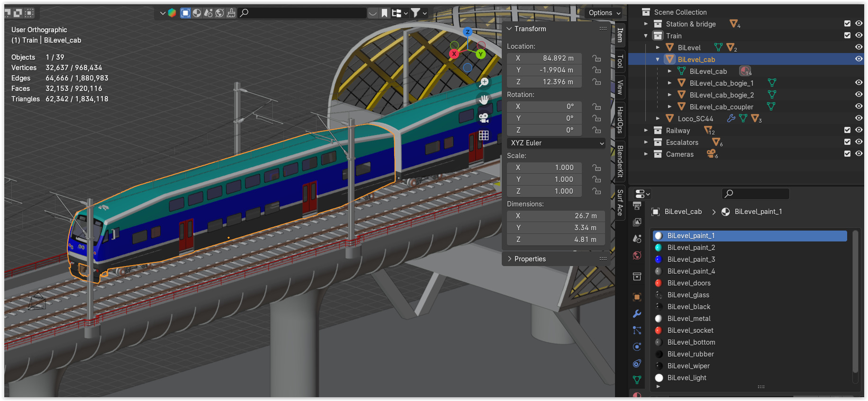Image resolution: width=868 pixels, height=401 pixels.
Task: Toggle Cameras collection checkbox
Action: coord(847,154)
